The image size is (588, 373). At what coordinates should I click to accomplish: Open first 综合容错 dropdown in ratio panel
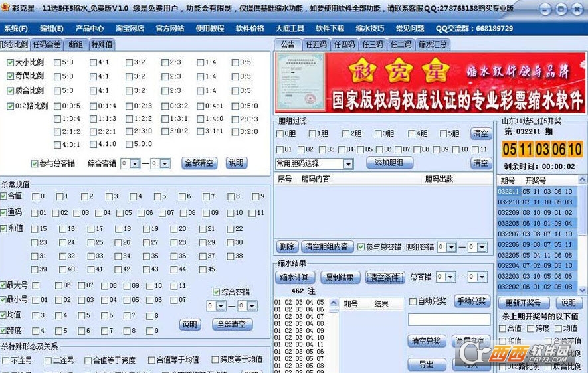[x=135, y=163]
